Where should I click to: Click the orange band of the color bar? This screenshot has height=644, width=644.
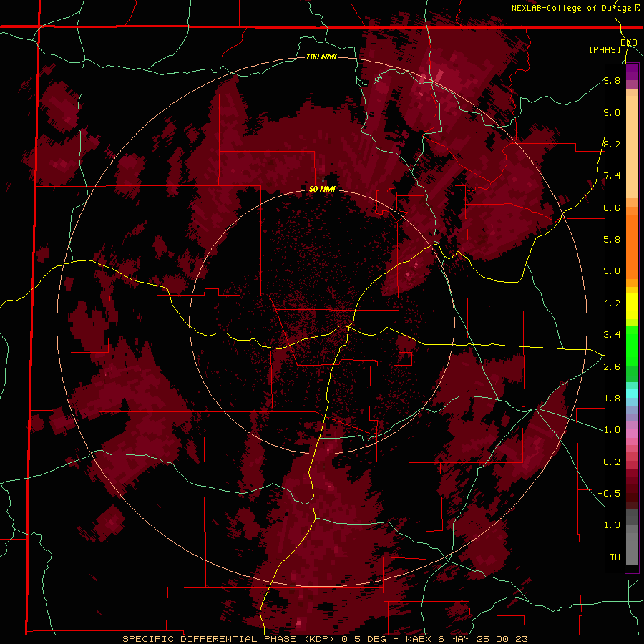coord(632,248)
